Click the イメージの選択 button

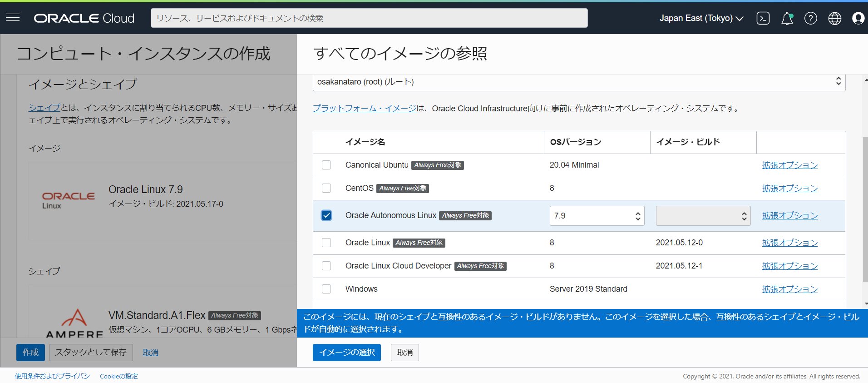click(347, 353)
